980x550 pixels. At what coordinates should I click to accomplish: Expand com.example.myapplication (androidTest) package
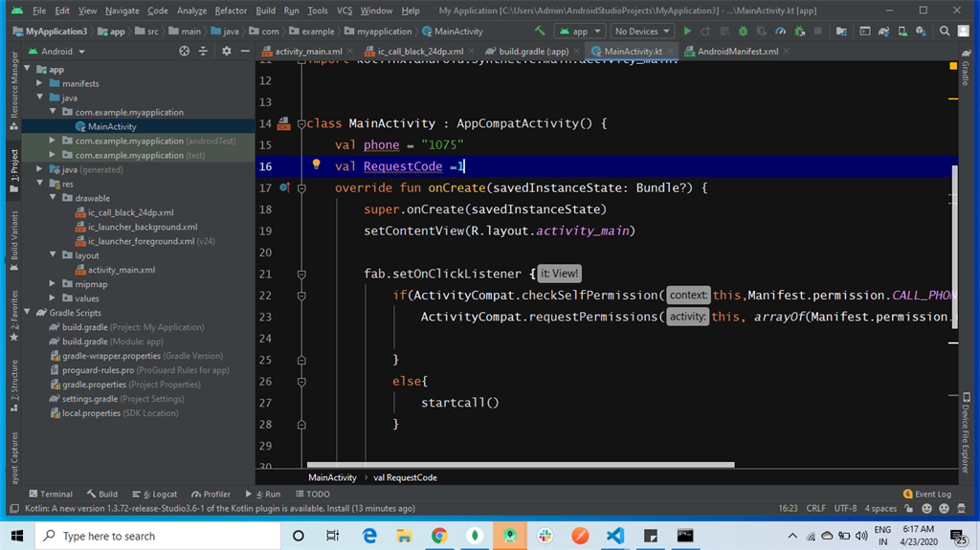click(x=53, y=141)
